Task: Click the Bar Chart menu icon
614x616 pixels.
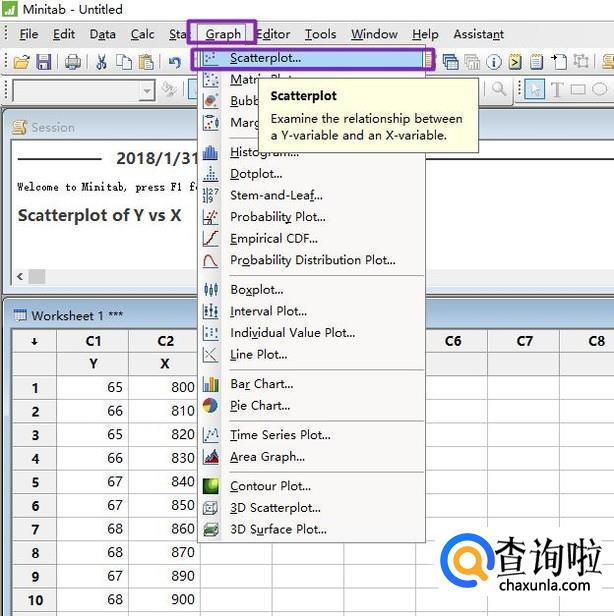Action: [x=211, y=384]
